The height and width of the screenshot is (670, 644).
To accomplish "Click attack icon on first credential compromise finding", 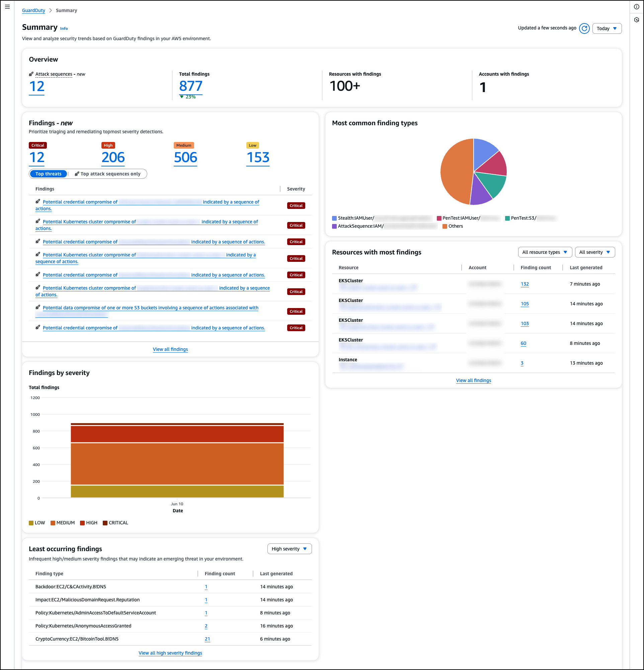I will (x=38, y=202).
